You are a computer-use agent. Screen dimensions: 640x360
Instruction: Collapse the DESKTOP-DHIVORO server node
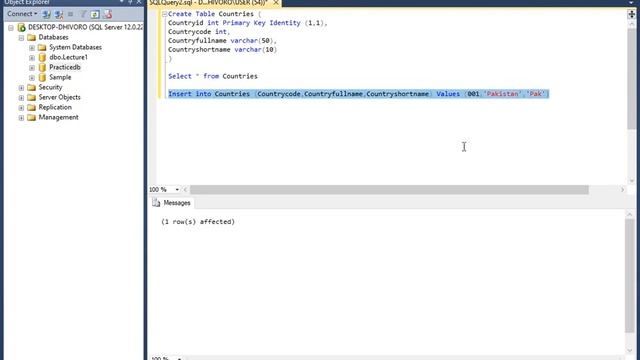11,28
